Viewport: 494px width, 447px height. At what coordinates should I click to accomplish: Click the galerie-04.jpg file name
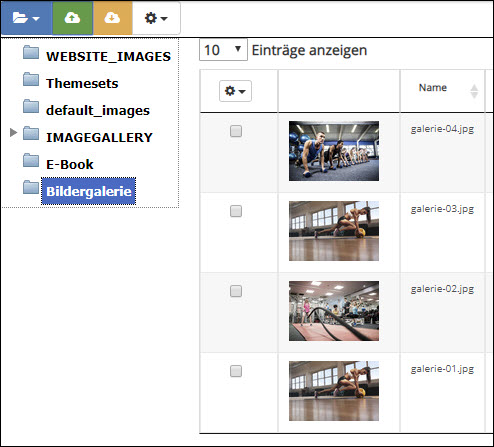pyautogui.click(x=442, y=129)
